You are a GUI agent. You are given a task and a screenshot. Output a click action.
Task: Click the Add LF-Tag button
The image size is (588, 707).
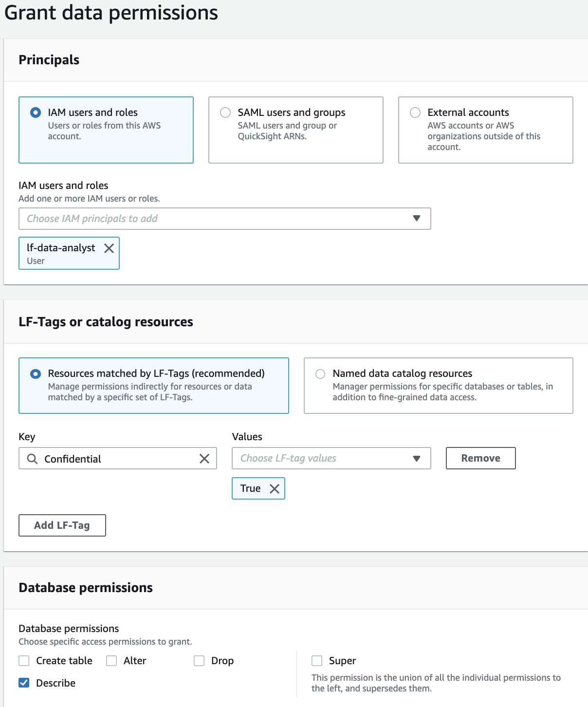62,525
